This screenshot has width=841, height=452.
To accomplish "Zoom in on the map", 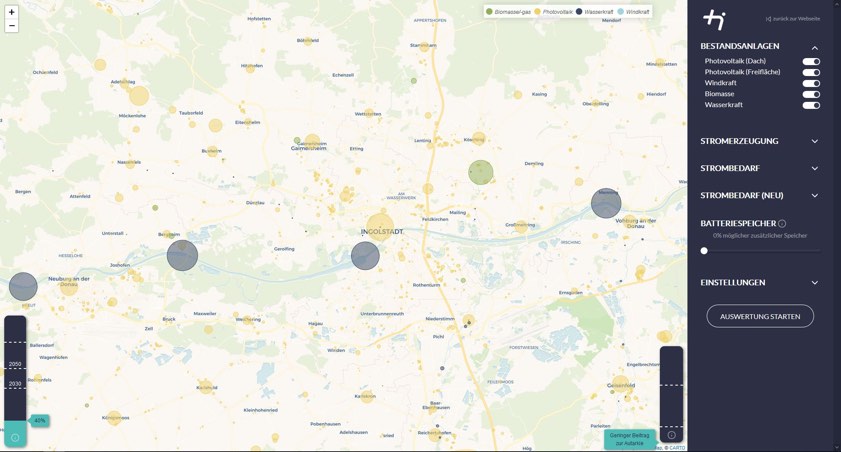I will click(12, 12).
